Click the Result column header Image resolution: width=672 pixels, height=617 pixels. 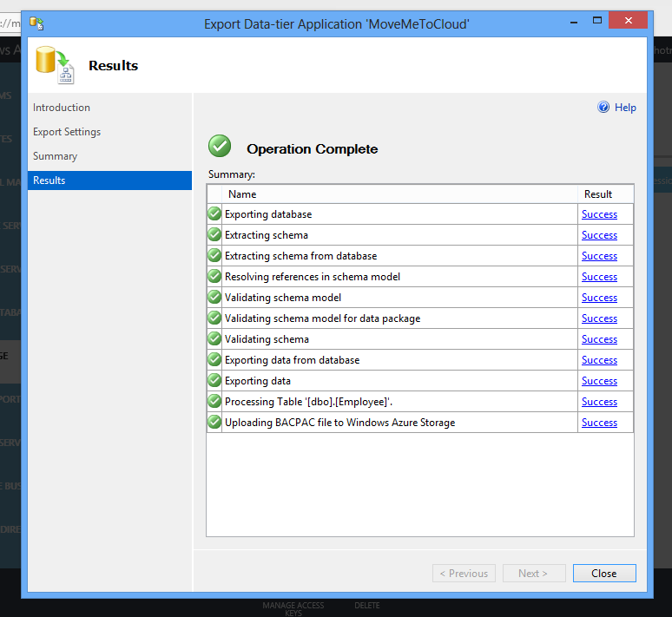598,194
